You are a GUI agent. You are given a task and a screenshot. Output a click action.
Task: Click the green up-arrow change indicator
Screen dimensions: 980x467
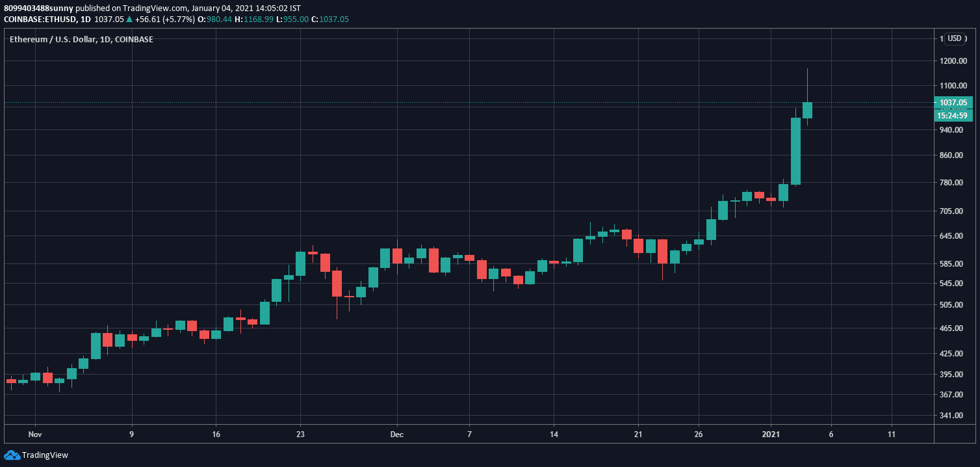pyautogui.click(x=129, y=20)
